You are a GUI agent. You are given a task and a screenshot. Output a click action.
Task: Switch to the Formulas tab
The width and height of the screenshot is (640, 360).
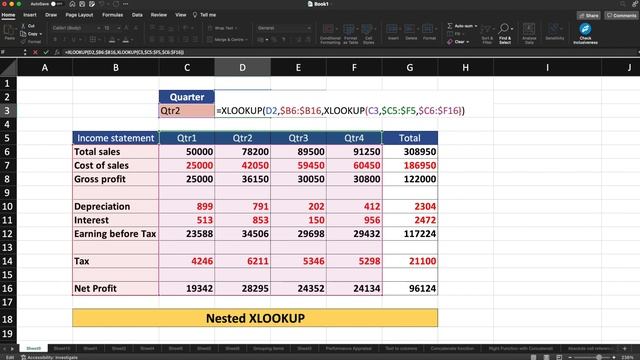click(112, 15)
